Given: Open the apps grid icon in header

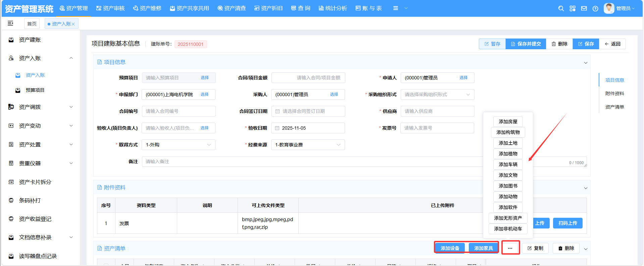Looking at the screenshot, I should click(x=573, y=8).
